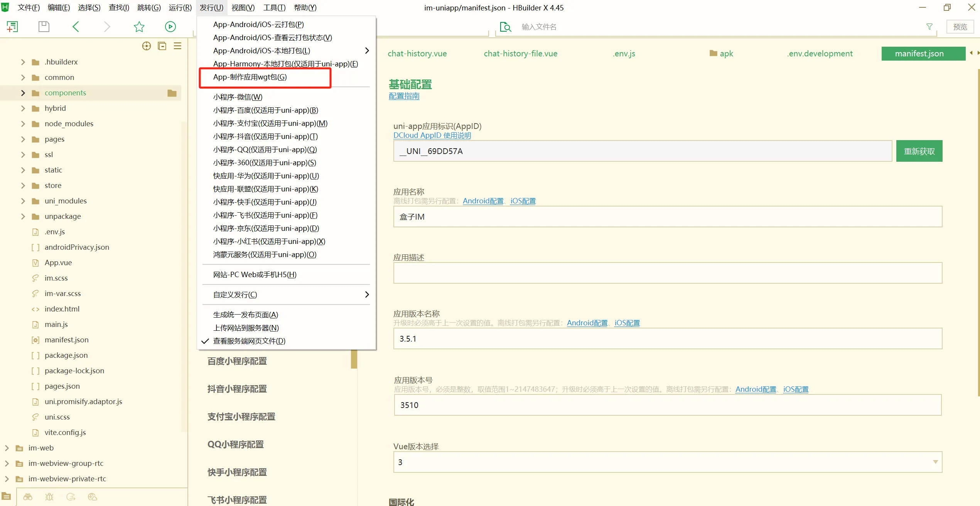Open the DCloud AppID 使用说明 link

pos(432,135)
